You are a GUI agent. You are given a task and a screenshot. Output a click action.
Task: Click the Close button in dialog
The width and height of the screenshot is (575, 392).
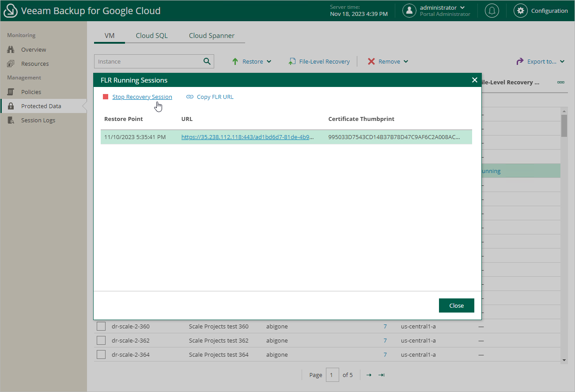point(457,305)
